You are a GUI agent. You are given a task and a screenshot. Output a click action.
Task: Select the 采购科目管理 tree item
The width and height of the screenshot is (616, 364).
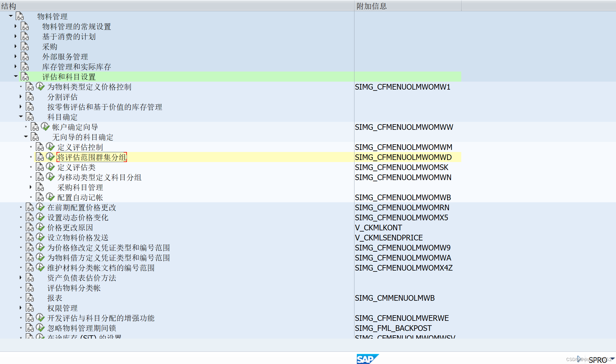point(80,187)
